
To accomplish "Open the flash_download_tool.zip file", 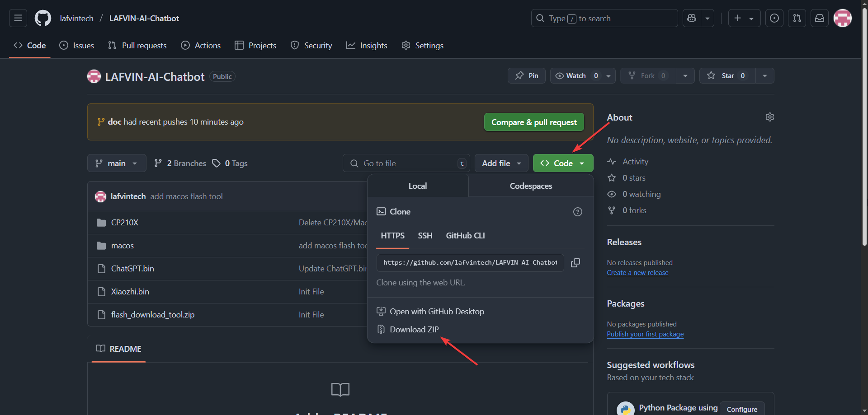I will [x=153, y=315].
